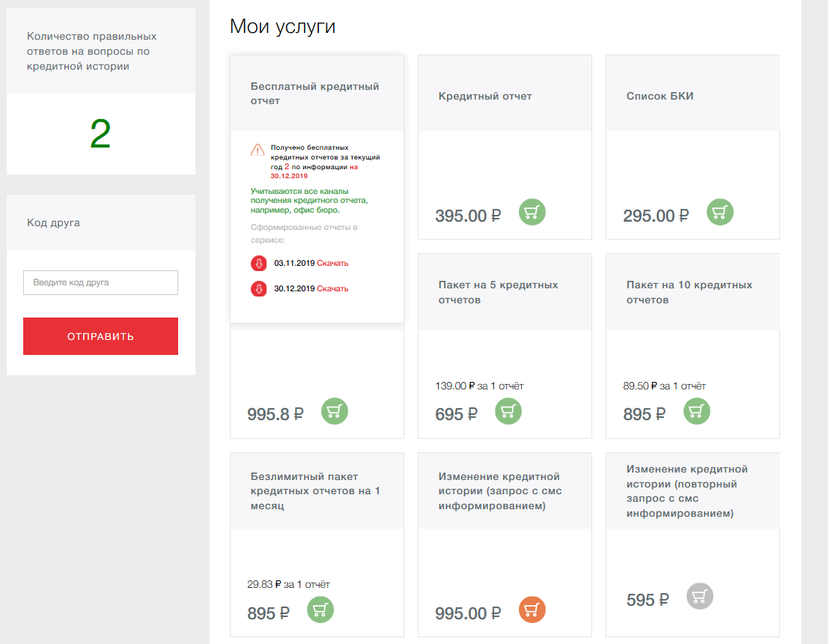
Task: Click the green Учитываются все каналы notice
Action: coord(309,201)
